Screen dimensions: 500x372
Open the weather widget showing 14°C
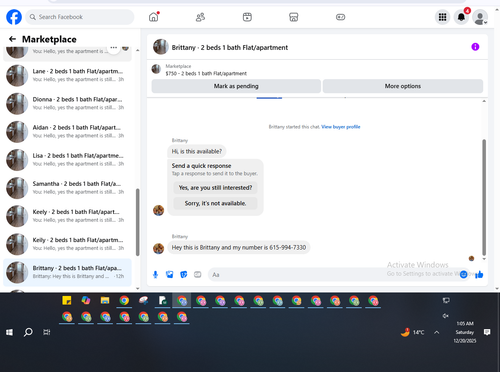(413, 332)
